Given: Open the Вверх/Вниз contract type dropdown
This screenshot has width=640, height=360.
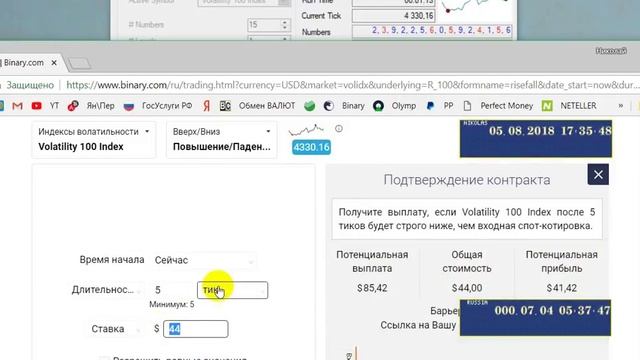Looking at the screenshot, I should click(x=222, y=139).
